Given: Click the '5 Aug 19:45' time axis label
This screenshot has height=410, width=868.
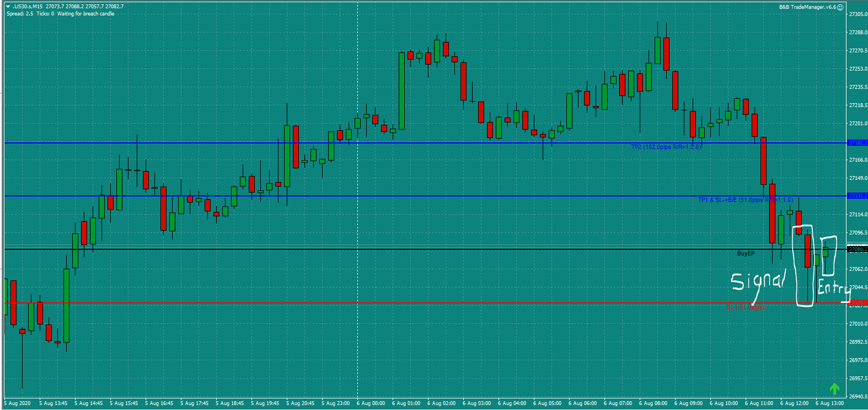Looking at the screenshot, I should coord(265,403).
